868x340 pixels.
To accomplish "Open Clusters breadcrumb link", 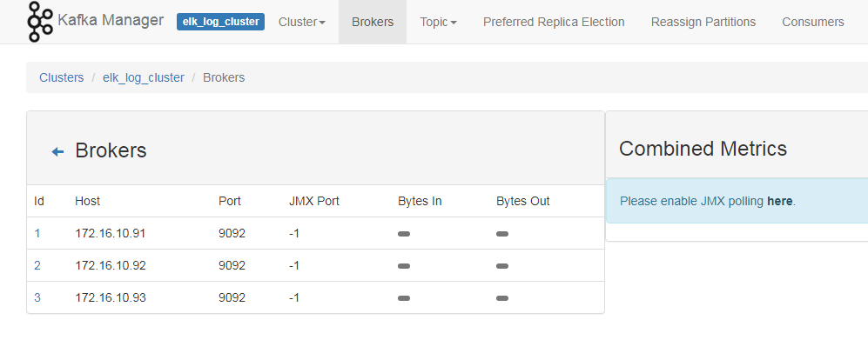I will click(x=62, y=77).
